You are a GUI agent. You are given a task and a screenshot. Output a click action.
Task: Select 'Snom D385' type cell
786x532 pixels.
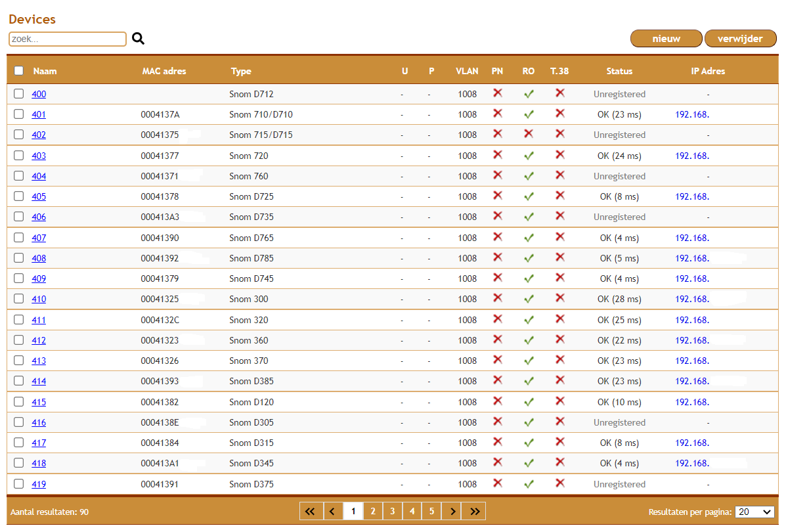click(251, 381)
